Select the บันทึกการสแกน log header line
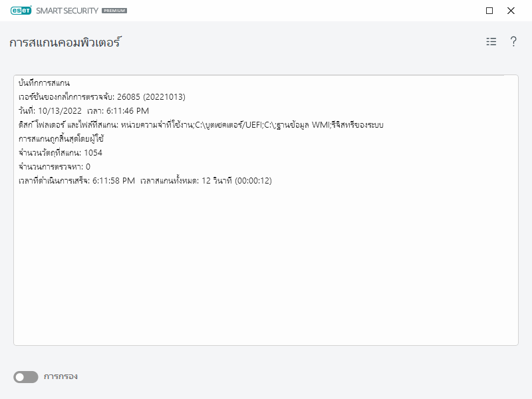The width and height of the screenshot is (532, 399). 45,82
